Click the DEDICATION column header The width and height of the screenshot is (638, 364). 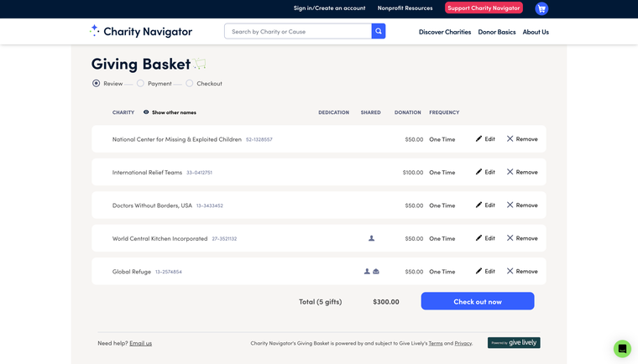[x=333, y=112]
